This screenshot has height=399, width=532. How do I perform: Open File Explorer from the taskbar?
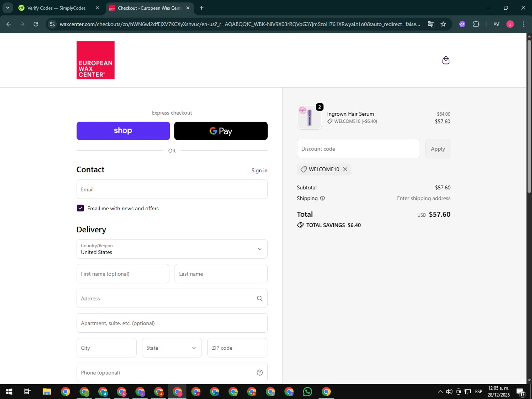coord(47,392)
